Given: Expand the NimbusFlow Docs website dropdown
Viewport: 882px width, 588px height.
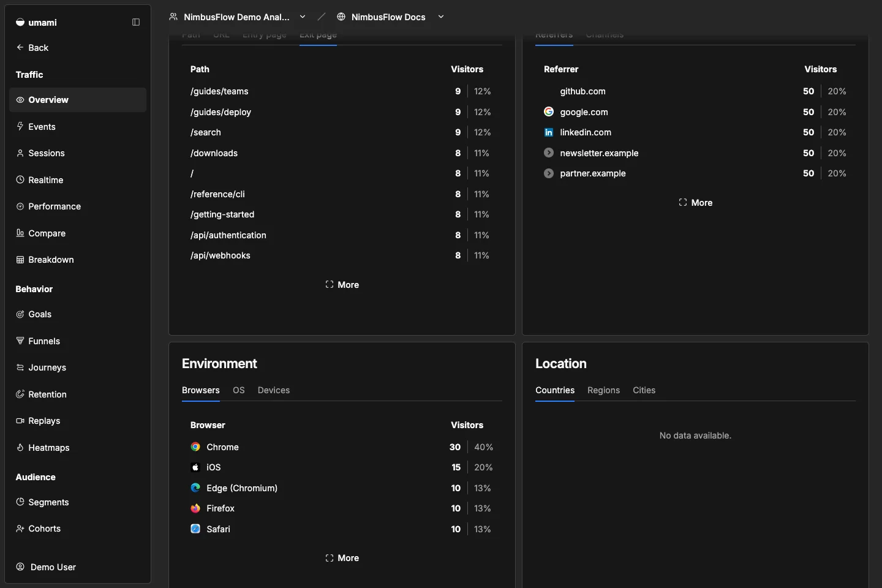Looking at the screenshot, I should (441, 17).
